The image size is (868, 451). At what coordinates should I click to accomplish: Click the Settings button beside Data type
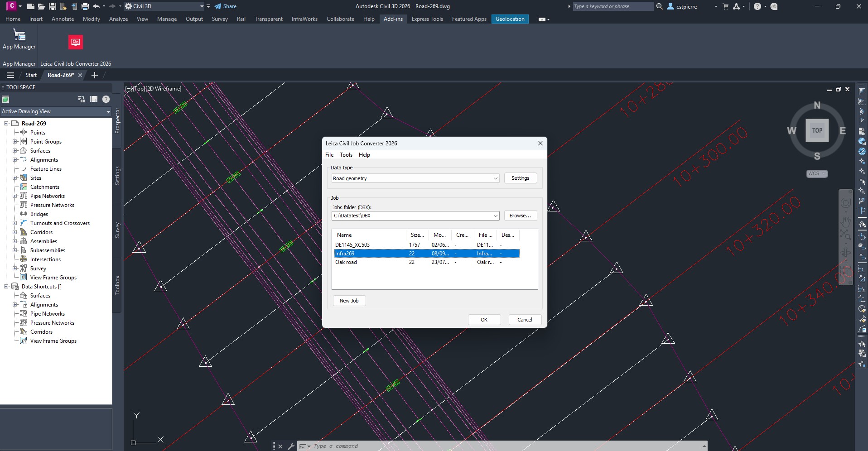point(520,178)
